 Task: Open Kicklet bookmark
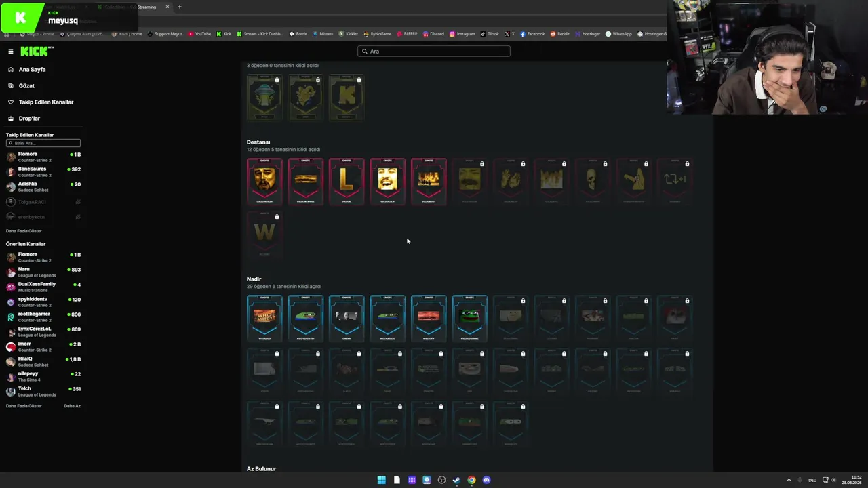tap(349, 34)
